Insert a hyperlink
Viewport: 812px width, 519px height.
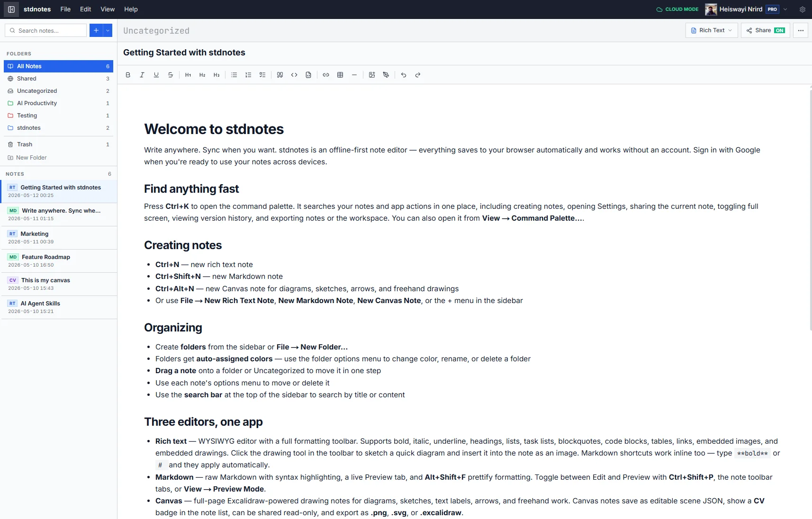coord(326,75)
